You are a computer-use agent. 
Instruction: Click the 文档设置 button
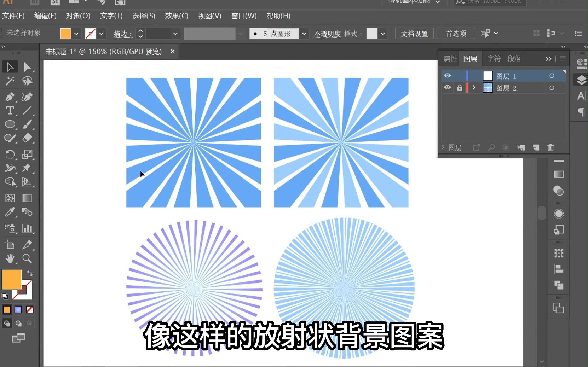pyautogui.click(x=413, y=33)
